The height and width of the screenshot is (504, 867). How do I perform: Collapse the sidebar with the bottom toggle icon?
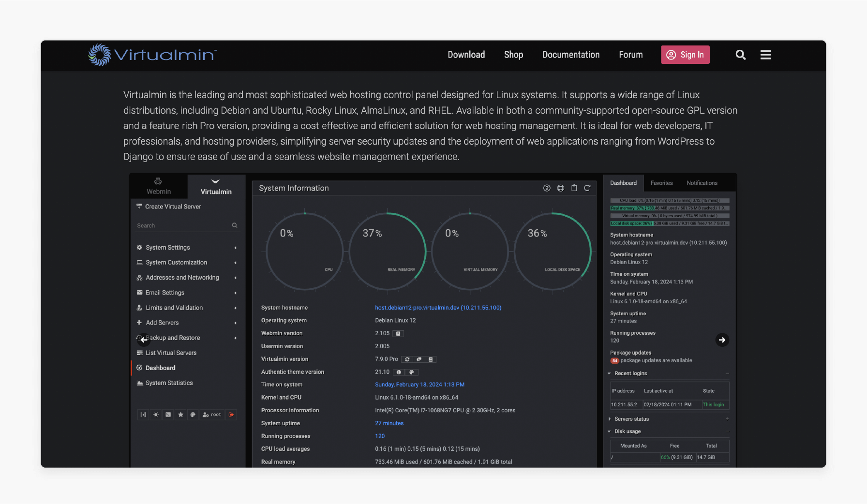click(x=143, y=415)
